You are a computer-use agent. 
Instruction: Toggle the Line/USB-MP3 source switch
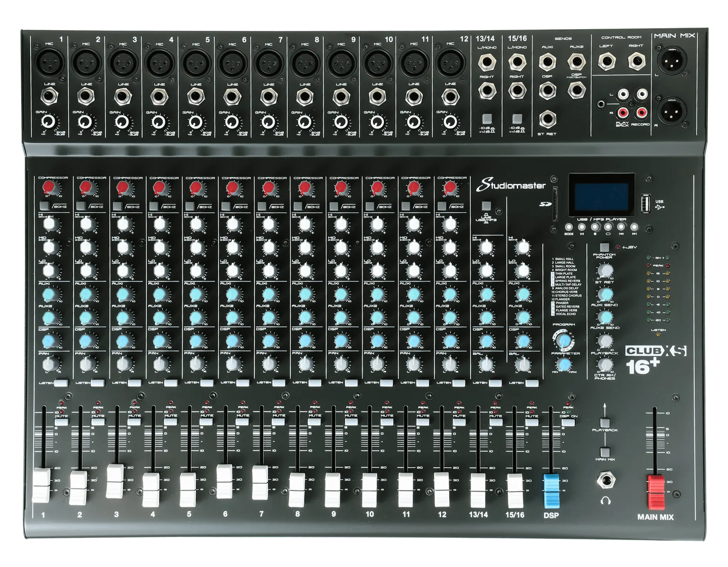[x=486, y=205]
